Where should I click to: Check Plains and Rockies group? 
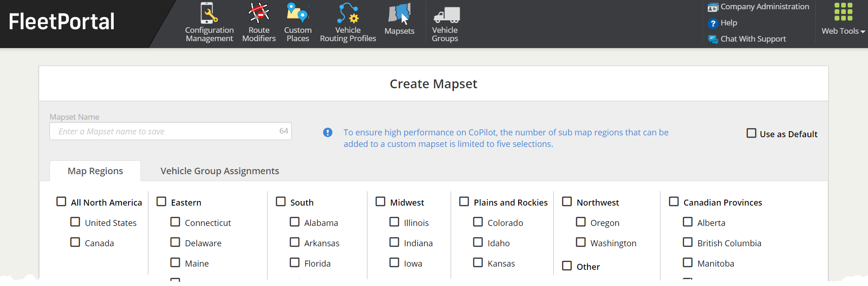(464, 201)
